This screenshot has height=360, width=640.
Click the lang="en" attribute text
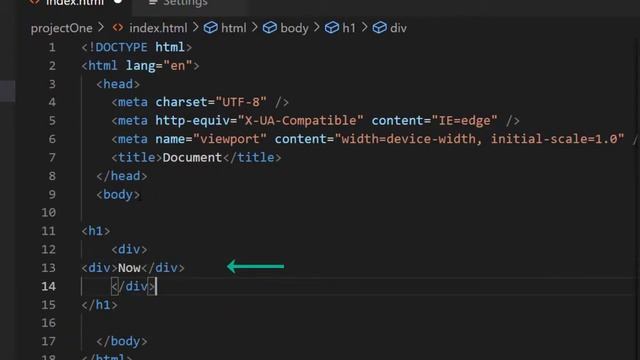(159, 66)
